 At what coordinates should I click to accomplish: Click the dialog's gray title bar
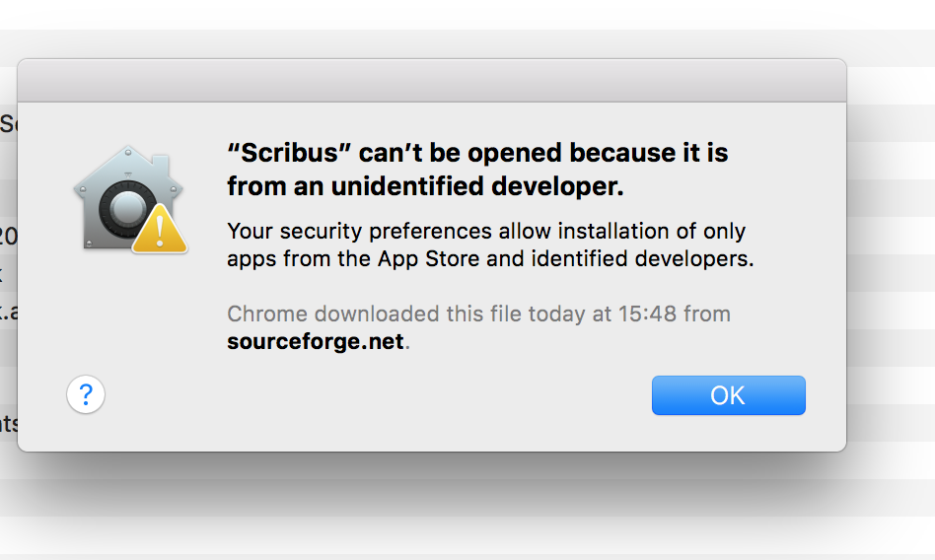point(432,81)
